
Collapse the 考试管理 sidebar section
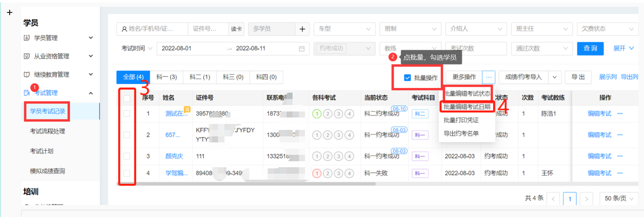point(91,93)
